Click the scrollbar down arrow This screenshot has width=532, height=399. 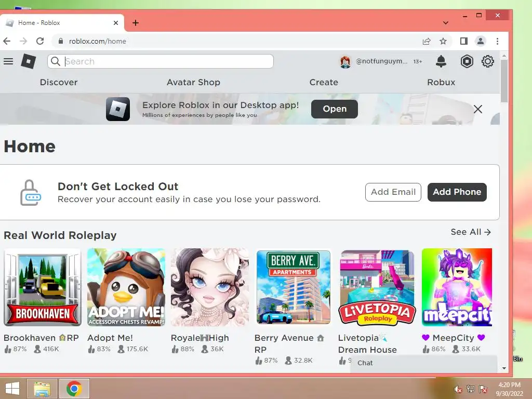(x=504, y=368)
